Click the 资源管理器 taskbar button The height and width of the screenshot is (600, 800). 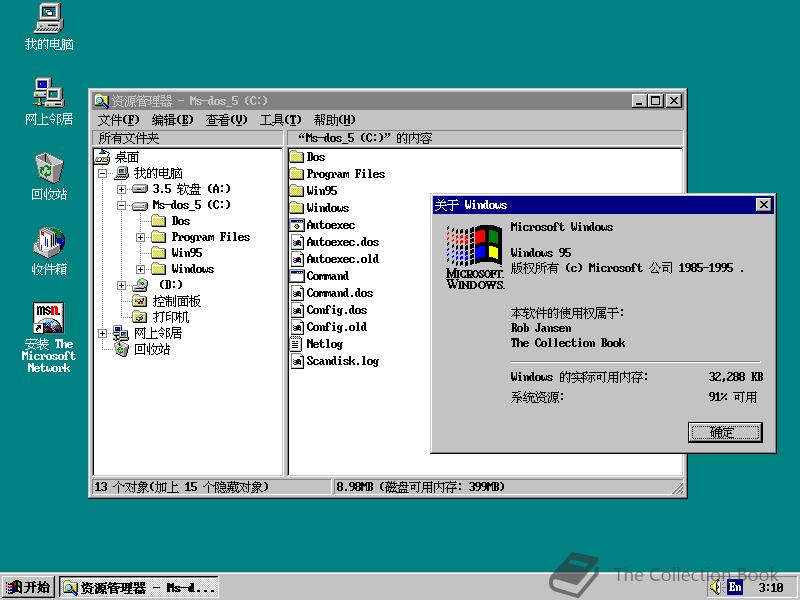point(139,587)
